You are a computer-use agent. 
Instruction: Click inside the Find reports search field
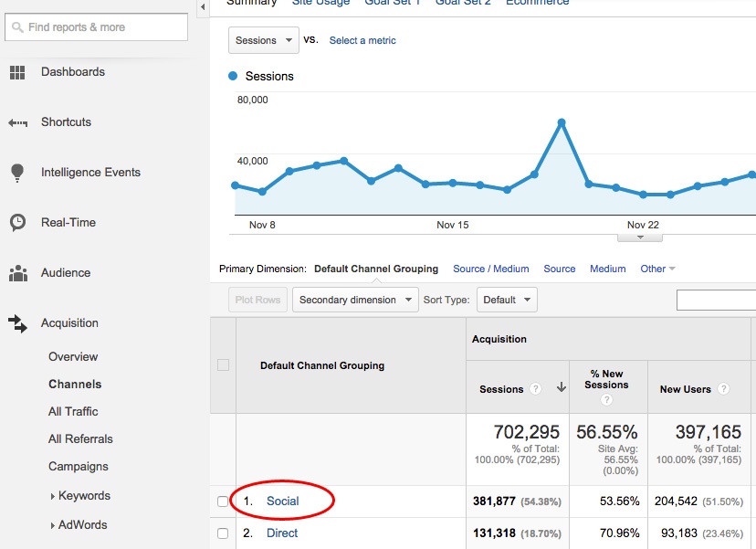coord(96,27)
